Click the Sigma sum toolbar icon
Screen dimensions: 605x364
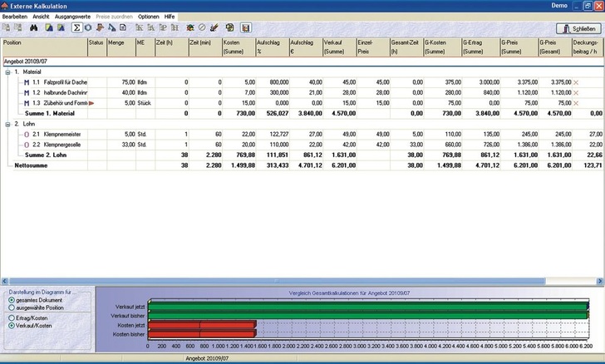77,27
